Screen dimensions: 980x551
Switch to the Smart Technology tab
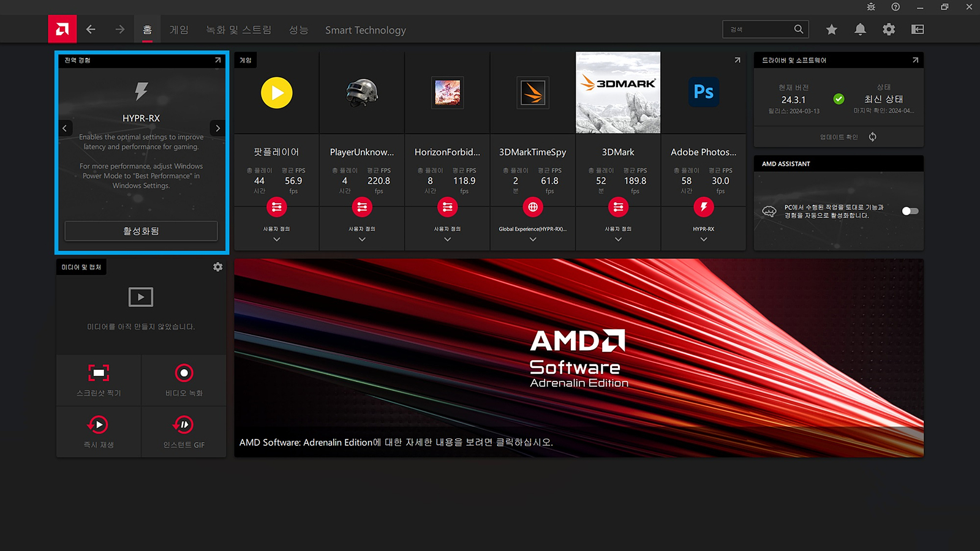365,30
